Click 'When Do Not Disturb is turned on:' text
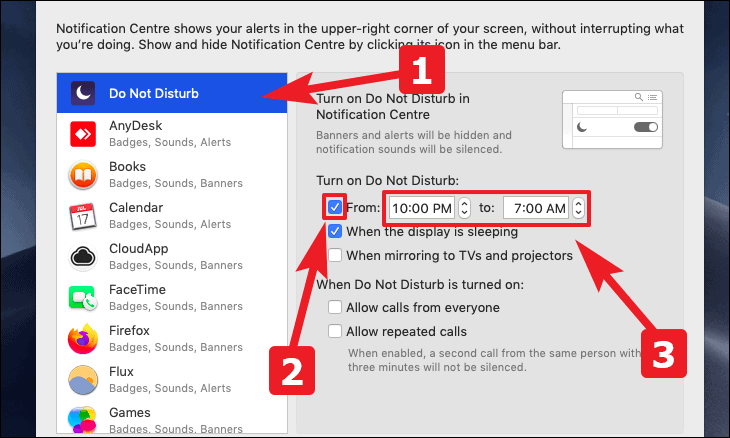730x438 pixels. [420, 284]
